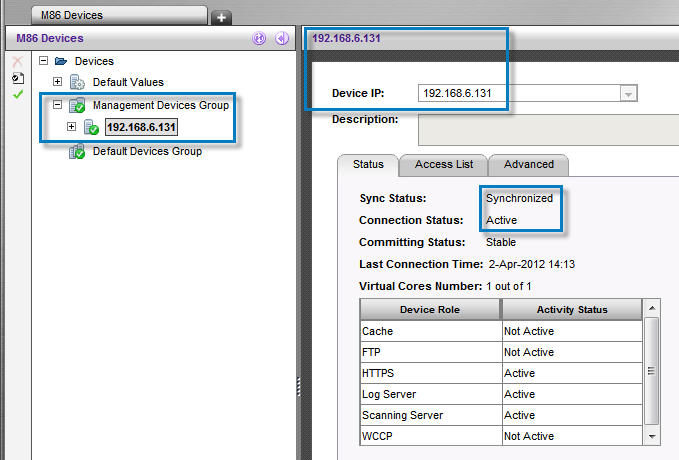
Task: Click the edit document icon in sidebar
Action: pos(16,77)
